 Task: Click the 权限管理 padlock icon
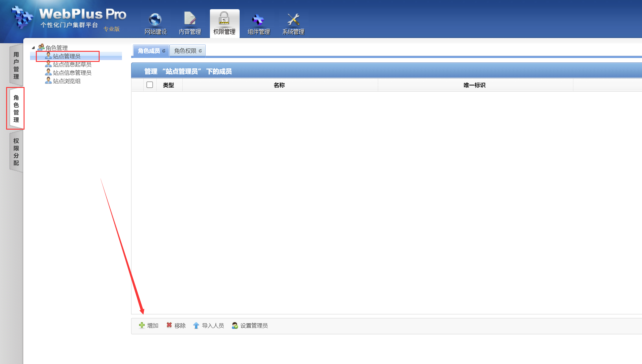tap(224, 19)
